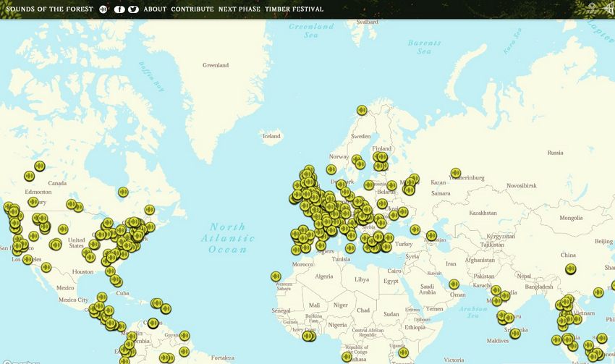Click the Kazakhstan map label

point(483,213)
